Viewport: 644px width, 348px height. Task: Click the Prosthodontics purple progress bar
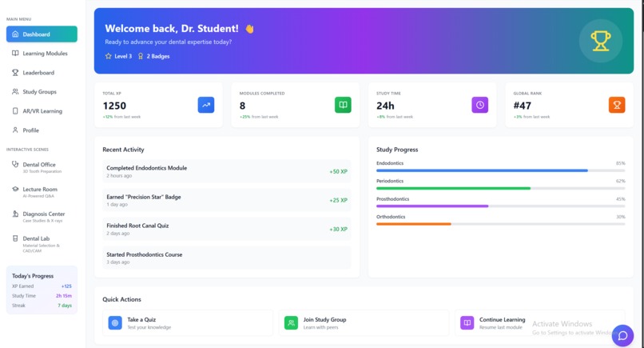[432, 206]
